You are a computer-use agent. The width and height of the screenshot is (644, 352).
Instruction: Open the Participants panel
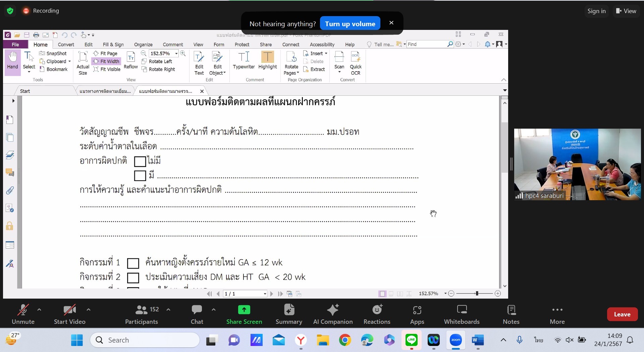(142, 314)
